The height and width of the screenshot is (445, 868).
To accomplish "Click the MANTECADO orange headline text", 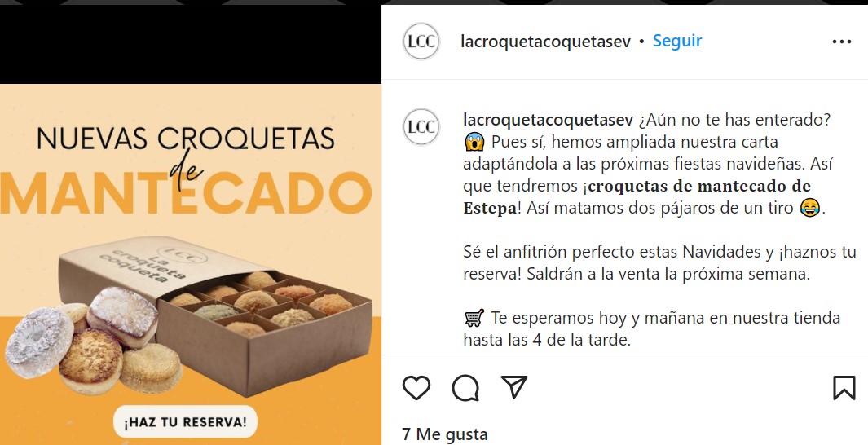I will [x=186, y=194].
